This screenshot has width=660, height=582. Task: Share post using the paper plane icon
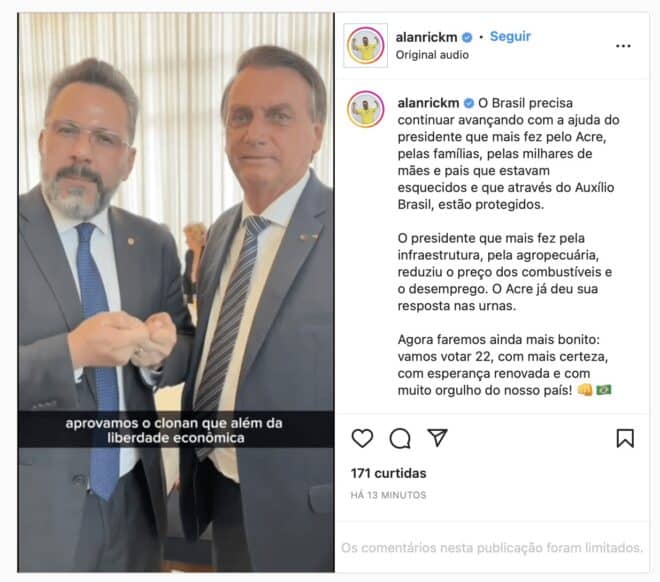coord(437,438)
